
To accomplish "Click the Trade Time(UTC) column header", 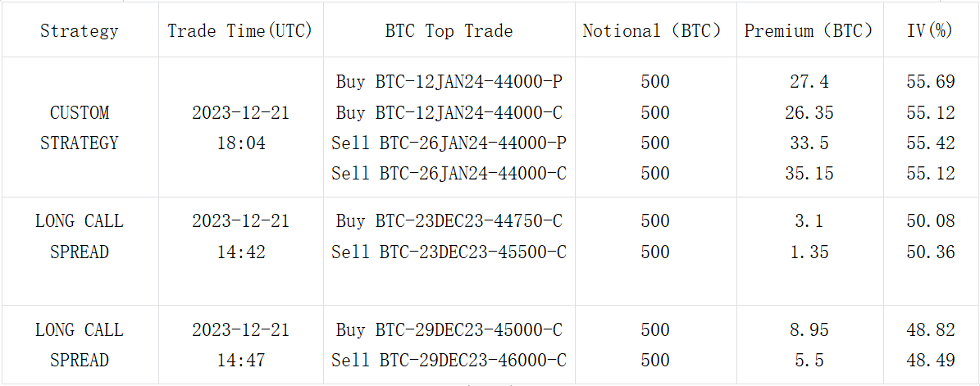I will (x=240, y=31).
